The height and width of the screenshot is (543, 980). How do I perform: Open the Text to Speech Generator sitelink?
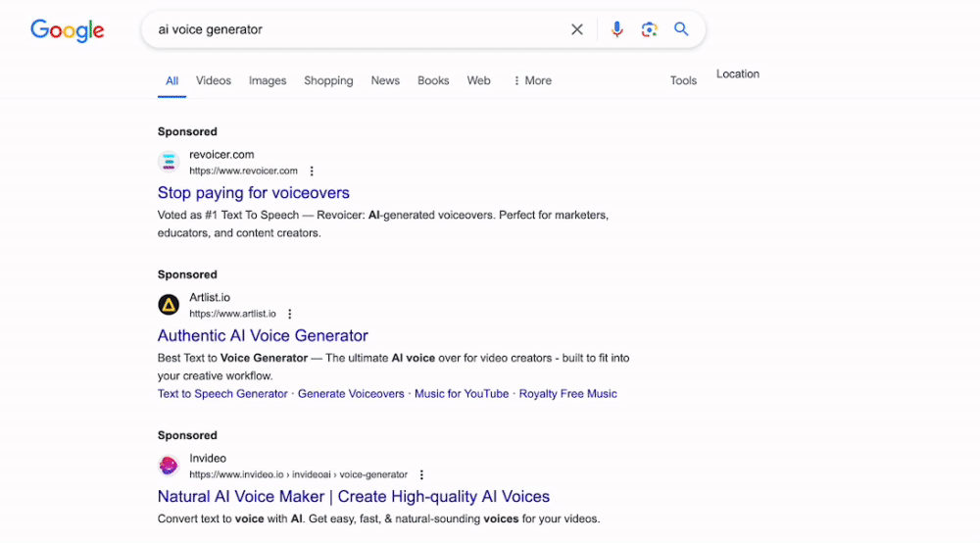pos(222,394)
